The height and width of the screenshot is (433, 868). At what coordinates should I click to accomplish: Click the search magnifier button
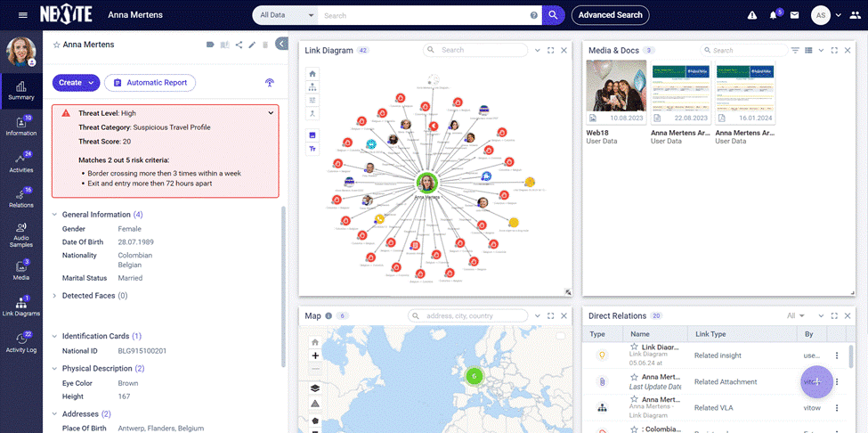(553, 15)
